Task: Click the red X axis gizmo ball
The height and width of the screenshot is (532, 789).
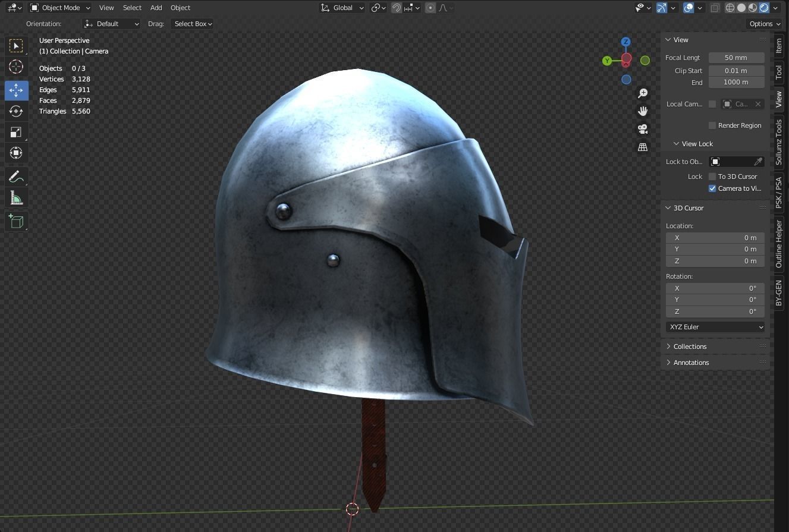Action: pyautogui.click(x=626, y=59)
